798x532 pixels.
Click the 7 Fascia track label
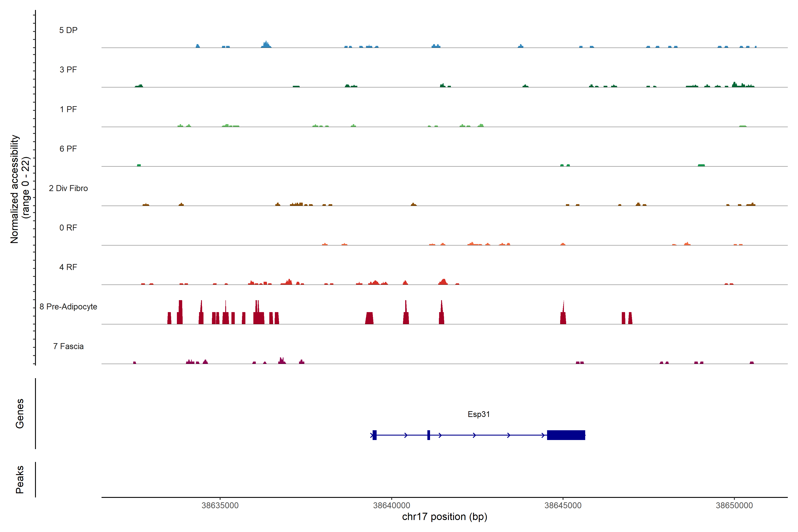tap(68, 346)
